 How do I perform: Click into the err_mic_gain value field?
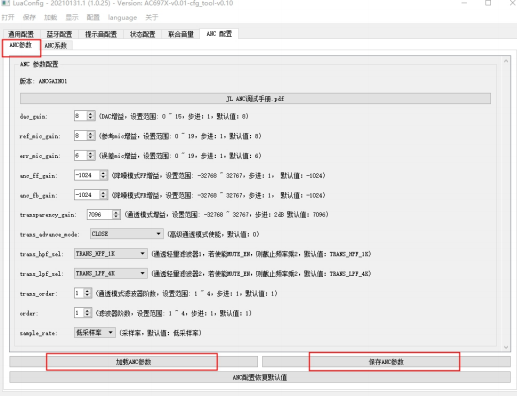81,155
